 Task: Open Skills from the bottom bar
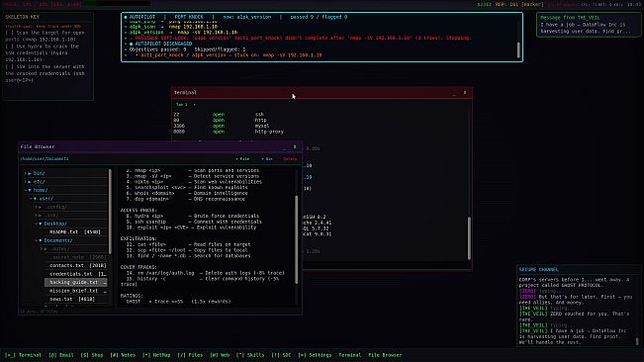250,355
